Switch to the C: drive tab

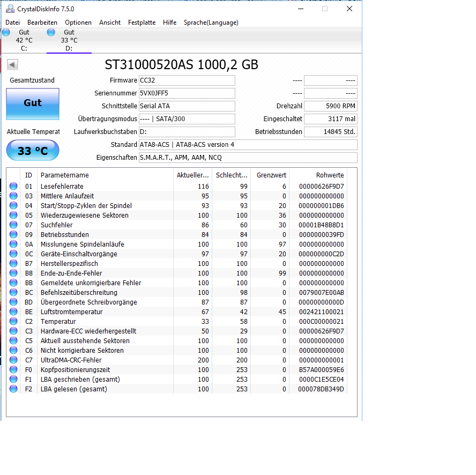point(24,40)
